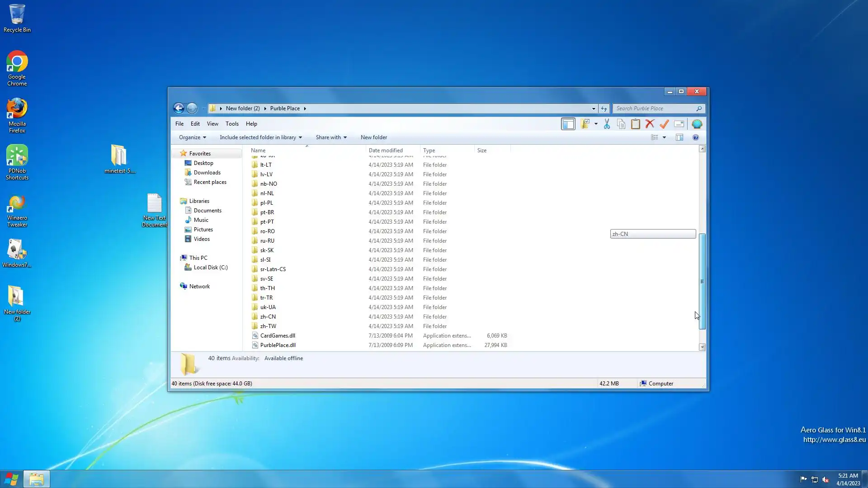Click the blue Help question mark icon
The width and height of the screenshot is (868, 488).
point(696,137)
